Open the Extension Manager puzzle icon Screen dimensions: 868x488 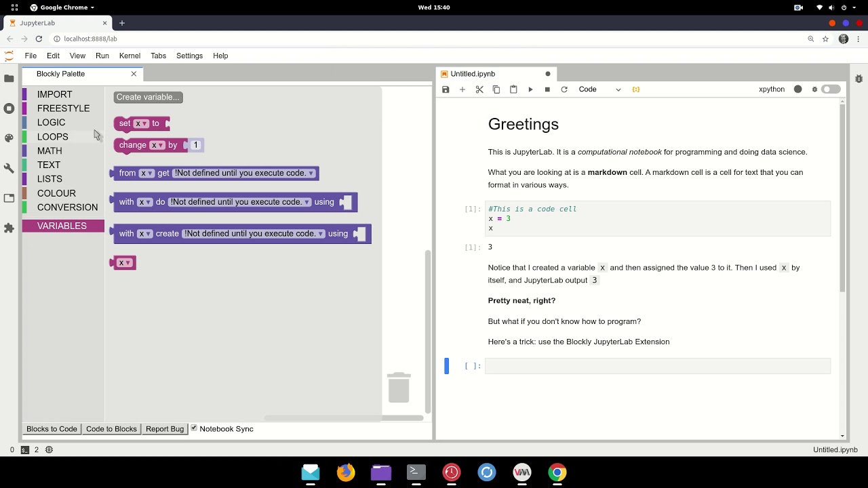pyautogui.click(x=9, y=228)
